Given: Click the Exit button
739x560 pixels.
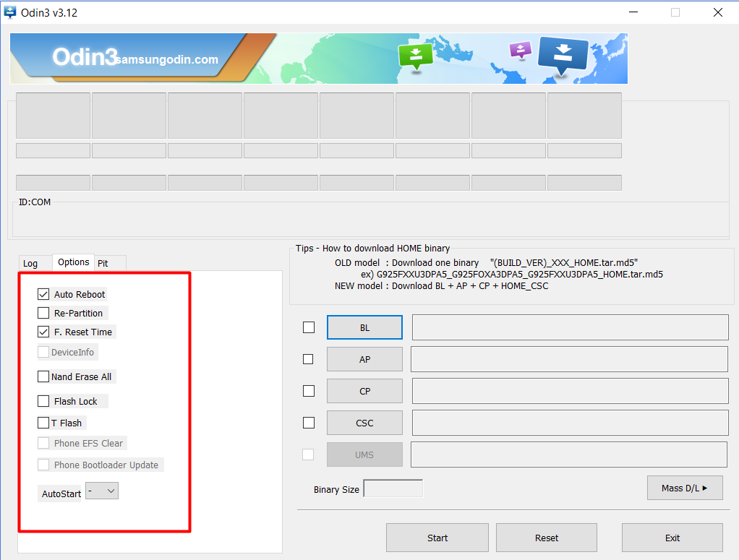Looking at the screenshot, I should (x=672, y=538).
